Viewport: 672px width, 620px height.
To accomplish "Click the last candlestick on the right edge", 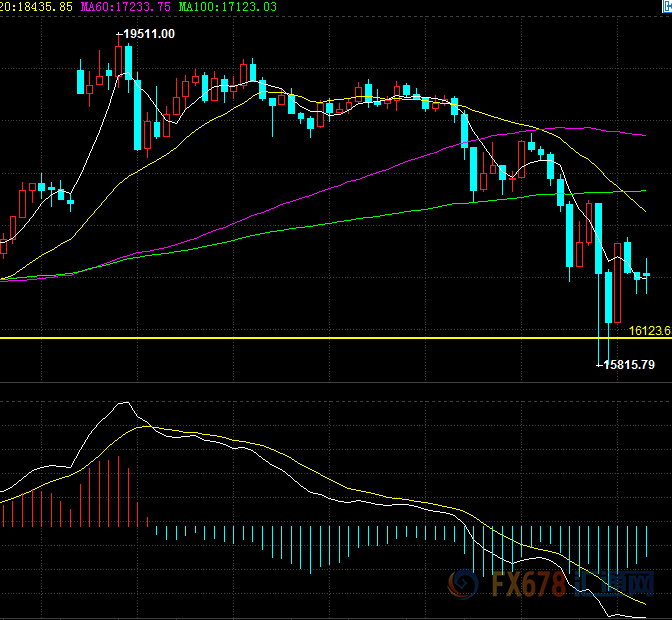I will click(646, 274).
